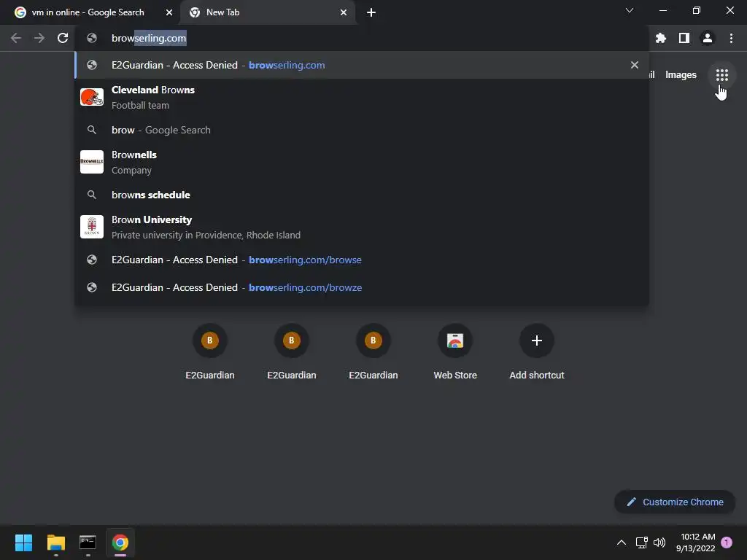Image resolution: width=747 pixels, height=560 pixels.
Task: Open the network status tray icon
Action: 641,542
